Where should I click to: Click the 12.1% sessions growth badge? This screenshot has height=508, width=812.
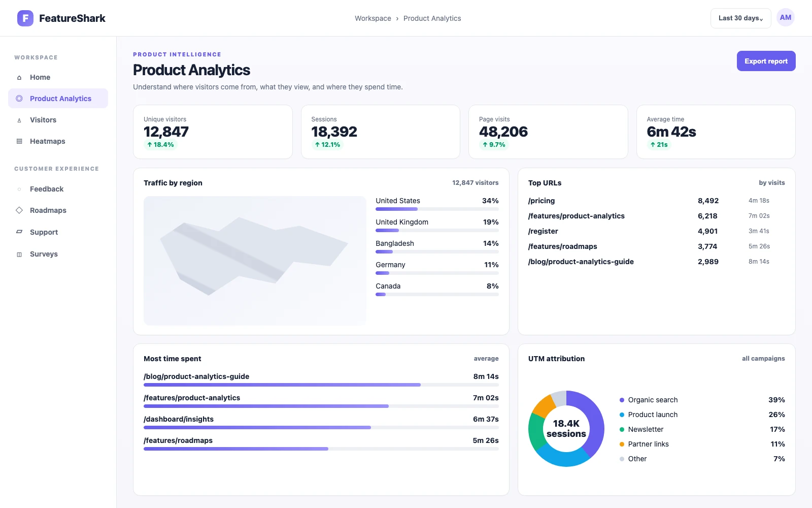coord(327,145)
